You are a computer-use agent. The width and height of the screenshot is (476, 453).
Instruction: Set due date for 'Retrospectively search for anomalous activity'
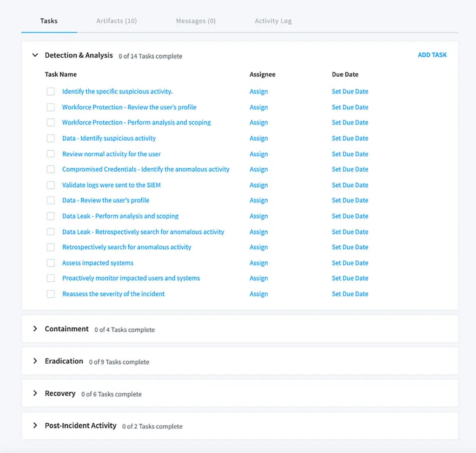pos(350,247)
